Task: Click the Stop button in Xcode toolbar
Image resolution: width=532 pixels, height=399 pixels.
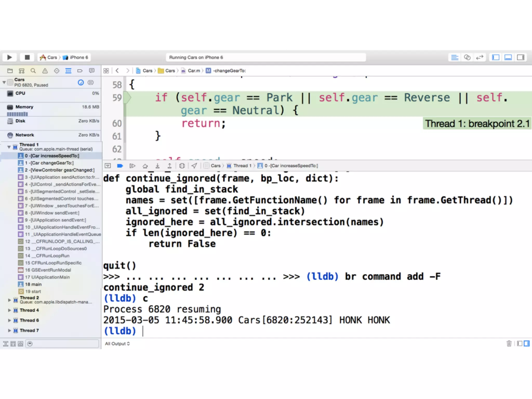Action: click(27, 57)
